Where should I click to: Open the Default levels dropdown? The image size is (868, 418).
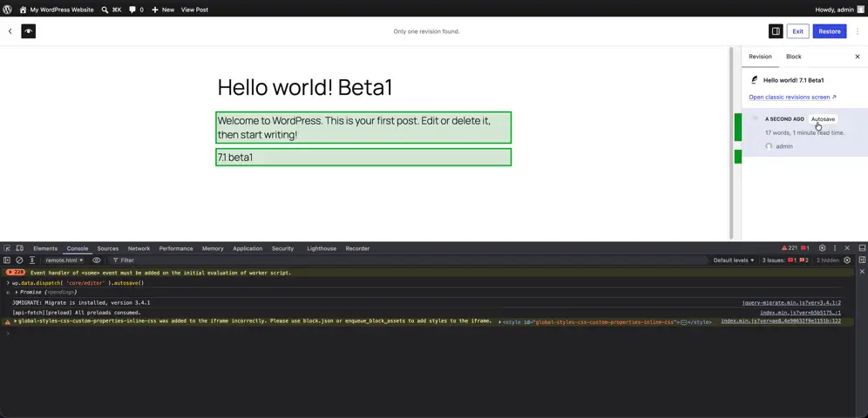click(x=734, y=260)
